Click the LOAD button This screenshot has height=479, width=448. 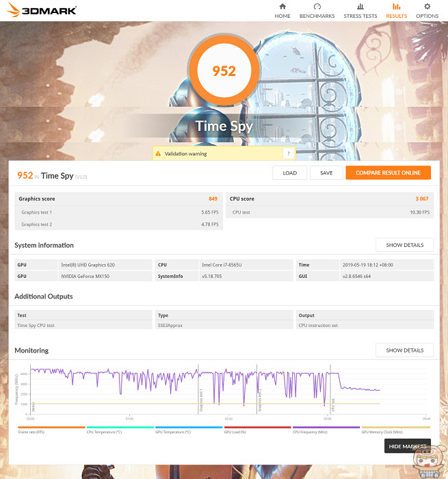pos(289,173)
